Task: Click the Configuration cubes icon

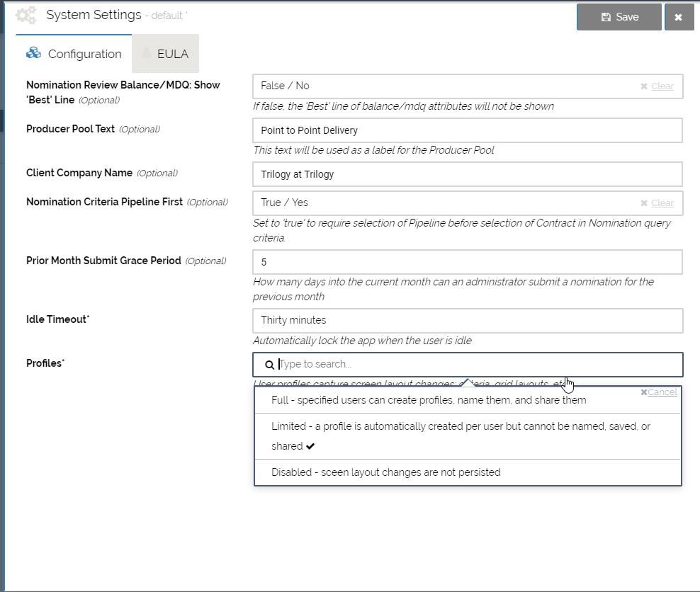Action: (33, 53)
